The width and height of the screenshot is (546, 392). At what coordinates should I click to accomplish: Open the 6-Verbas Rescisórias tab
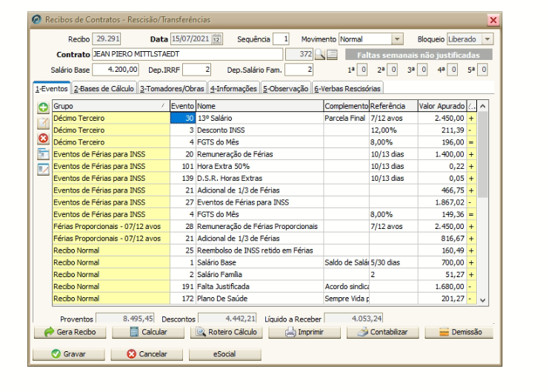[347, 88]
